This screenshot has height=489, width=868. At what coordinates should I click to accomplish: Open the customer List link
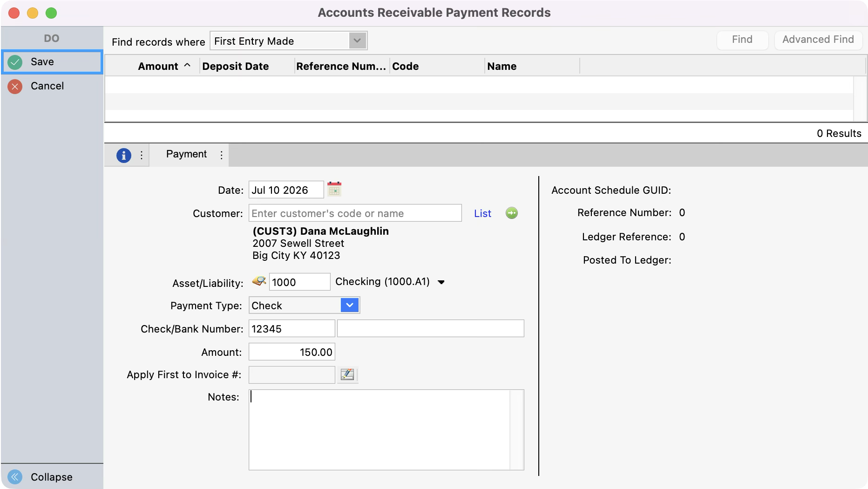482,214
